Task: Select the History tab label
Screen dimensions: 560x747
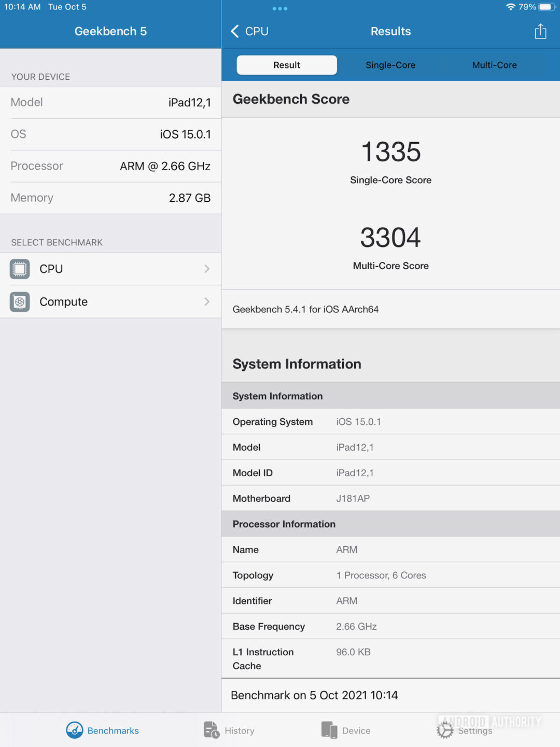Action: 240,730
